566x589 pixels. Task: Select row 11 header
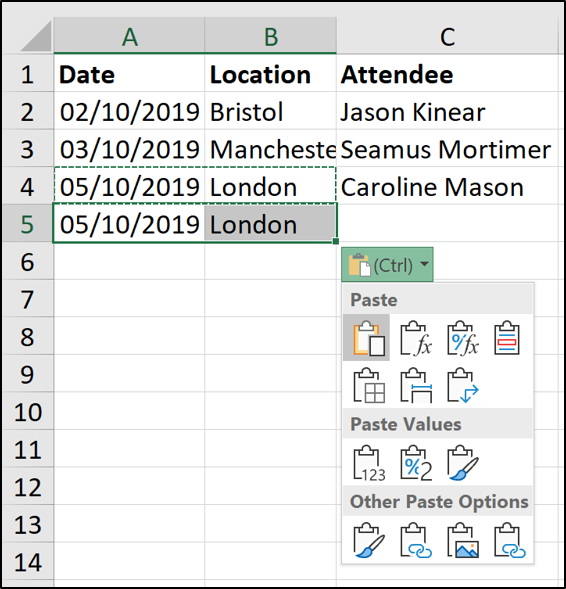[27, 449]
